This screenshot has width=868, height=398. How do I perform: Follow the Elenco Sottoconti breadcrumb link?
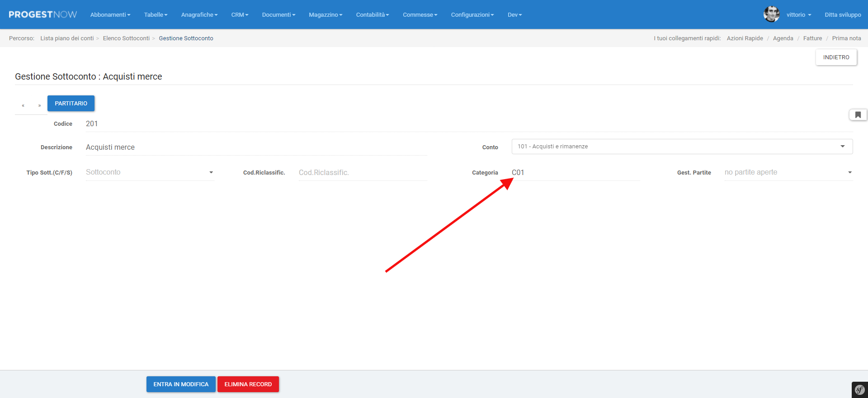point(126,38)
